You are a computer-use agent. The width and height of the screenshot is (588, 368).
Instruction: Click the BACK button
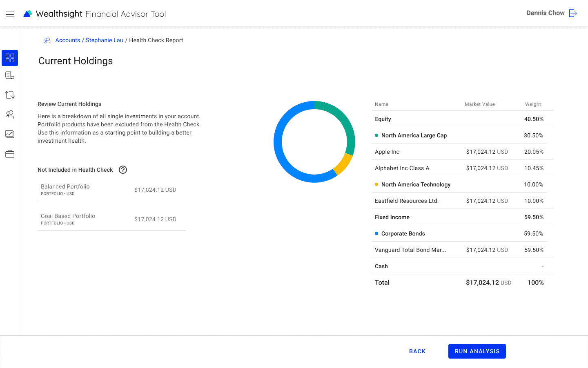[x=417, y=351]
